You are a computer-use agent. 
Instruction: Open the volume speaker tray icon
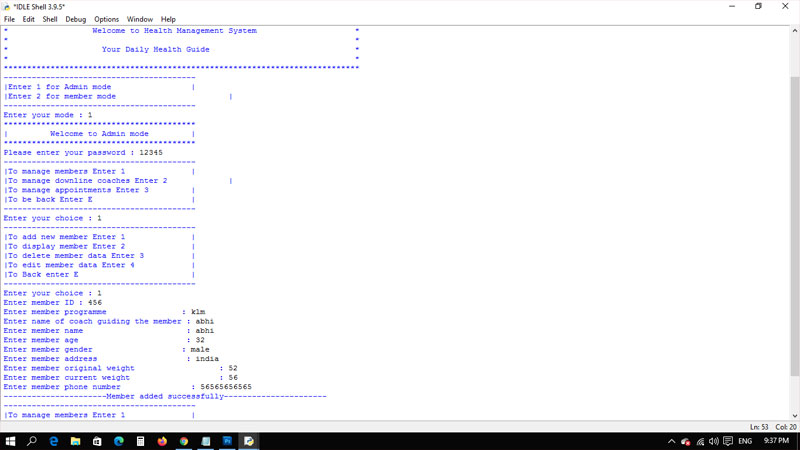pyautogui.click(x=714, y=441)
